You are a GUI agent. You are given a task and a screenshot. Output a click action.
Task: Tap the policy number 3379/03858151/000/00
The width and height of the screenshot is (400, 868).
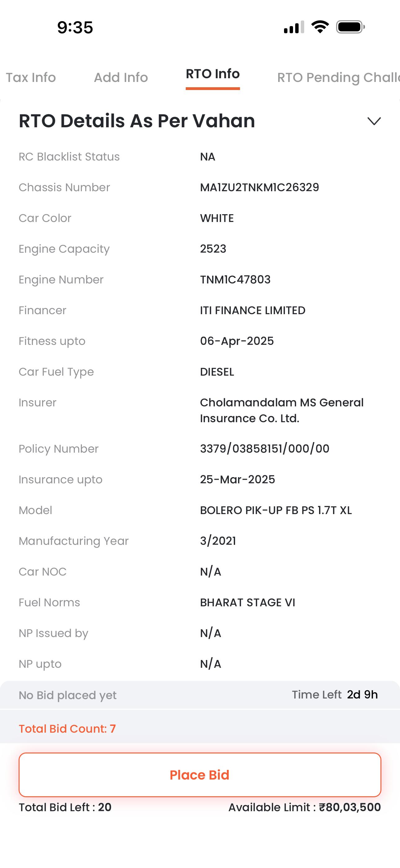click(264, 449)
